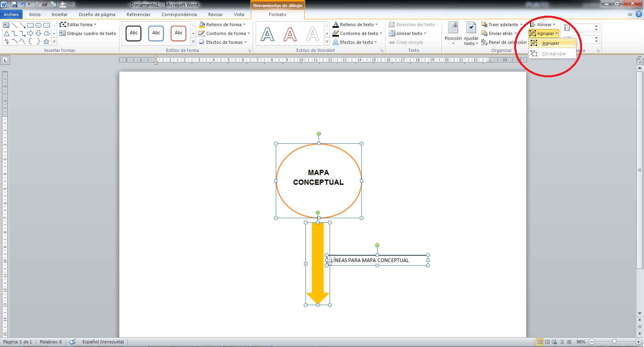Open Efectos de formas dropdown

(x=223, y=42)
